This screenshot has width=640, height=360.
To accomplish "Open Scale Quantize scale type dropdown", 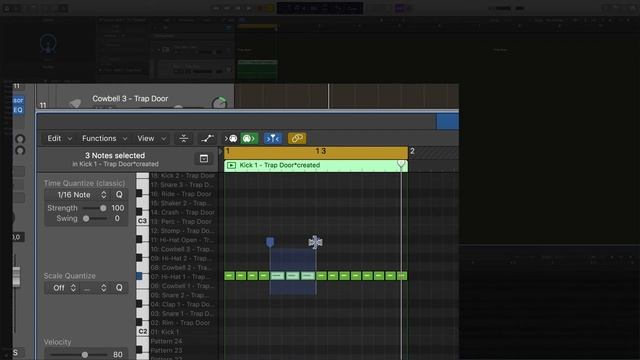I will pos(94,288).
